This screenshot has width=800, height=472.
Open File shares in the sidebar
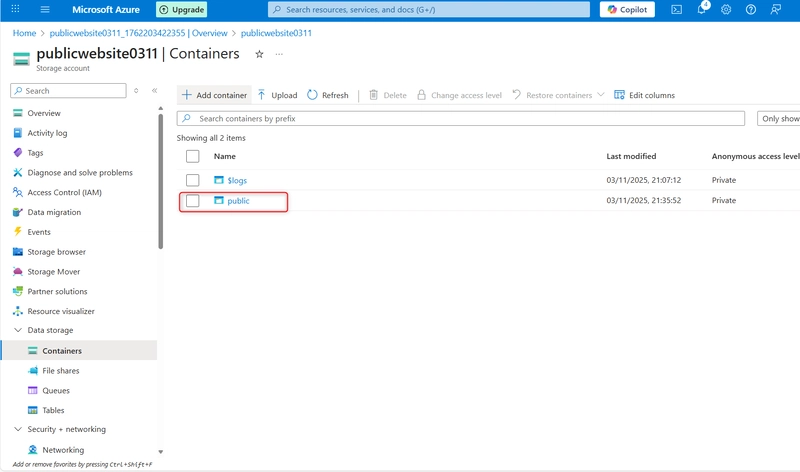click(x=60, y=371)
